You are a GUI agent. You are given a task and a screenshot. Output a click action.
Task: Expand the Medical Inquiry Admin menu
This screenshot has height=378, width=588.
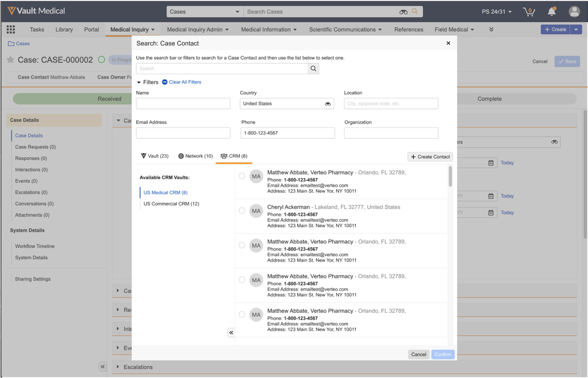[198, 29]
